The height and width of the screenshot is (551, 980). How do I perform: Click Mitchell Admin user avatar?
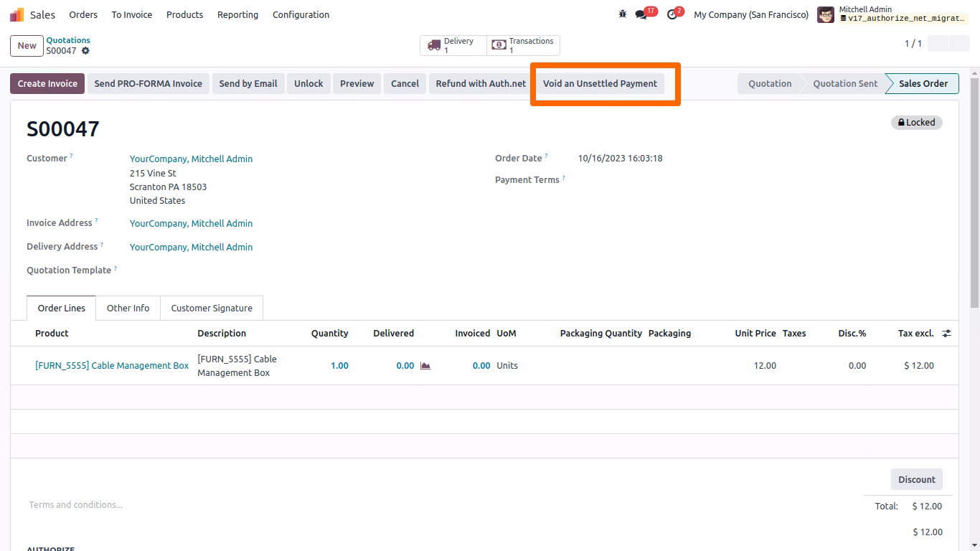pyautogui.click(x=826, y=14)
